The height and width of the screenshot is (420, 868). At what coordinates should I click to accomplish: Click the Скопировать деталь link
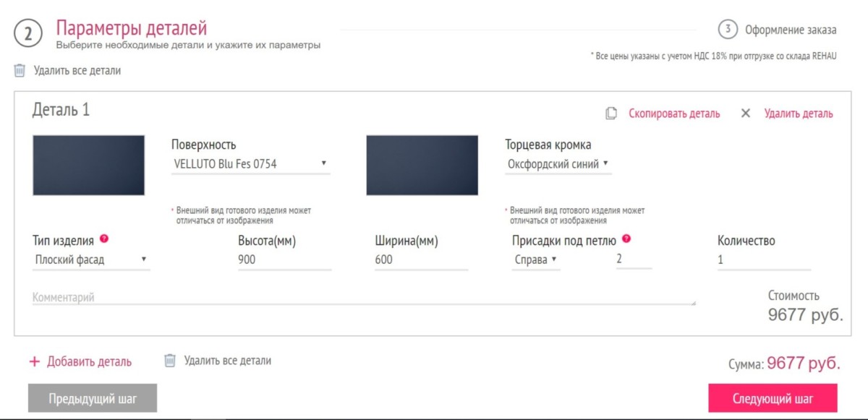(x=674, y=113)
